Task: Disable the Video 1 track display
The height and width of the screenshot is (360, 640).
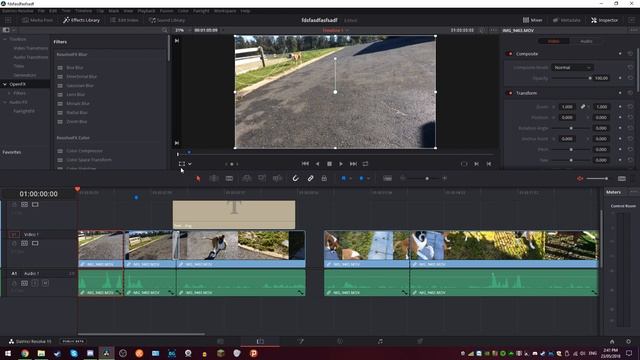Action: point(35,243)
